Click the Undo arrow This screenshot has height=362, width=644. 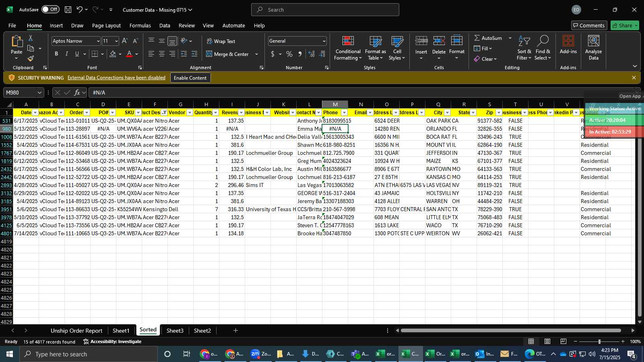(80, 10)
